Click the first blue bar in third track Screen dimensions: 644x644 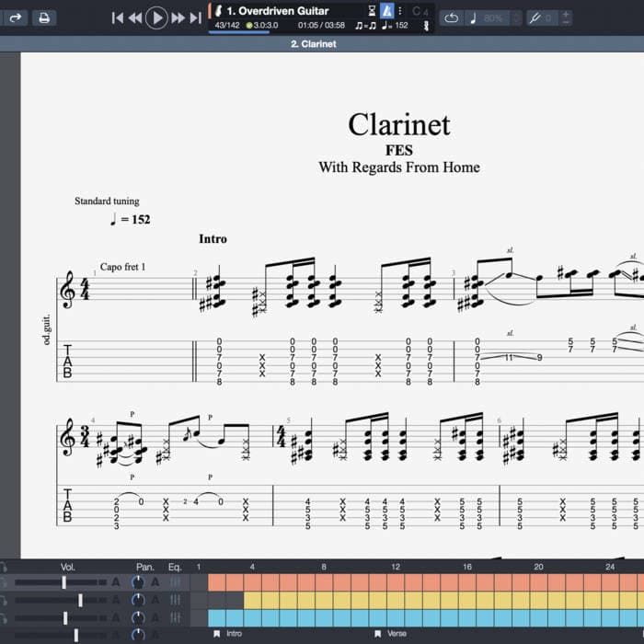pyautogui.click(x=216, y=618)
